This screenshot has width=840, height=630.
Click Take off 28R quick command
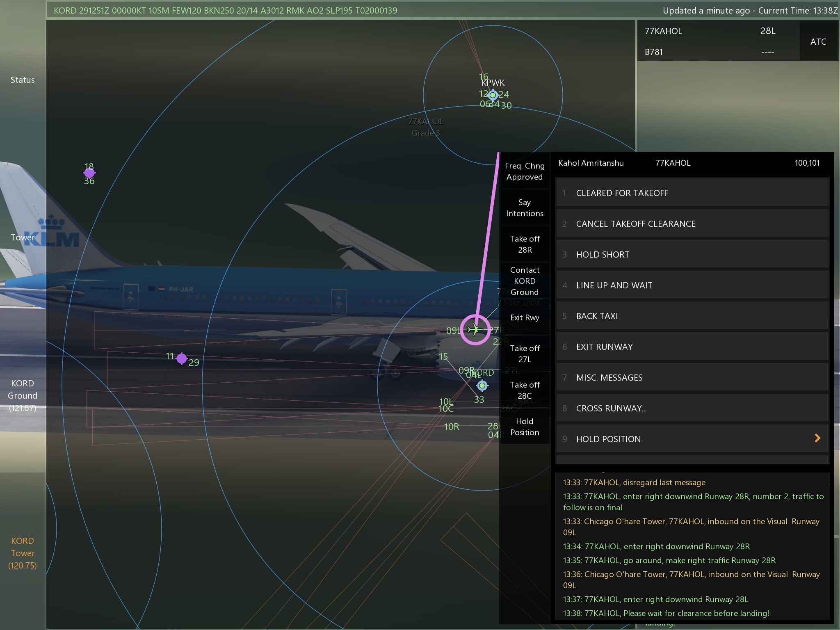[525, 244]
